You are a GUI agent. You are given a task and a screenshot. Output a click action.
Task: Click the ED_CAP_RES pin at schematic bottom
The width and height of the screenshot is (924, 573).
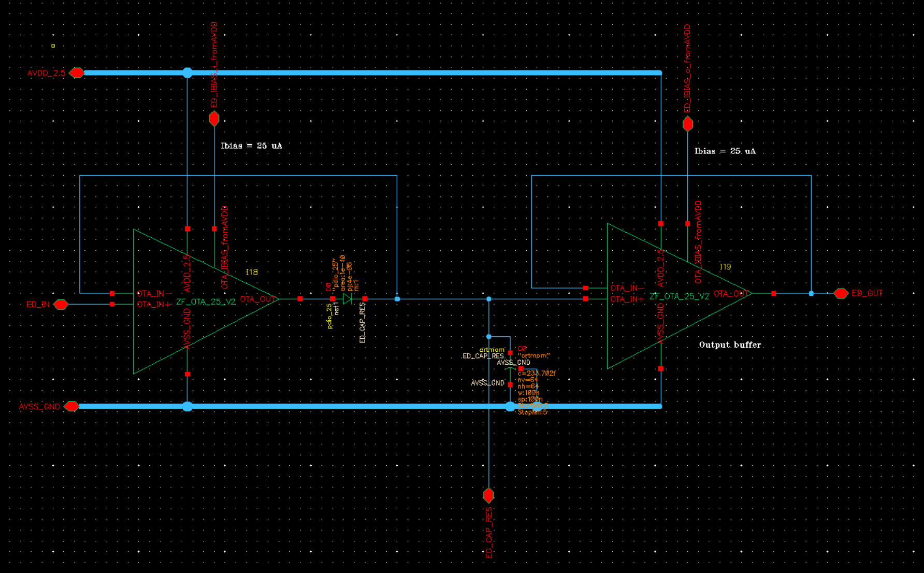[x=488, y=495]
